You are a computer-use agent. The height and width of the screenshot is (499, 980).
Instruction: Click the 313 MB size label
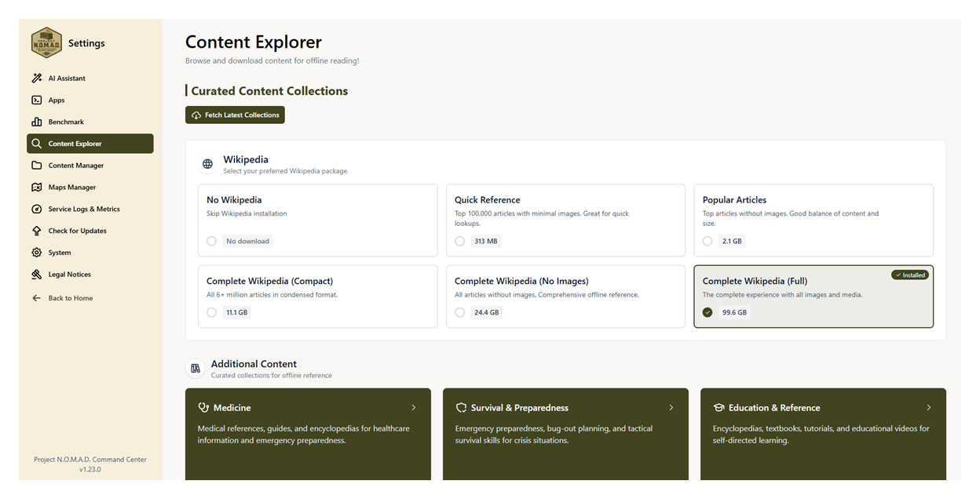(x=485, y=241)
